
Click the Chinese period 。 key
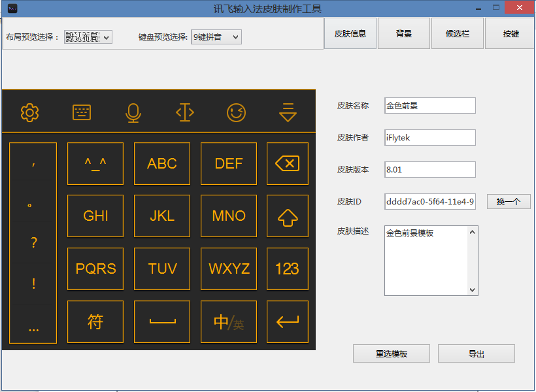33,201
